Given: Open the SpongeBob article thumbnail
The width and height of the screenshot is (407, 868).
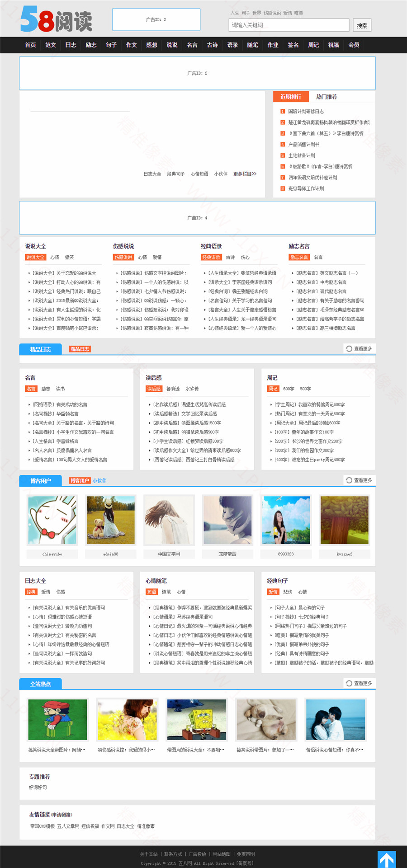Looking at the screenshot, I should 197,720.
